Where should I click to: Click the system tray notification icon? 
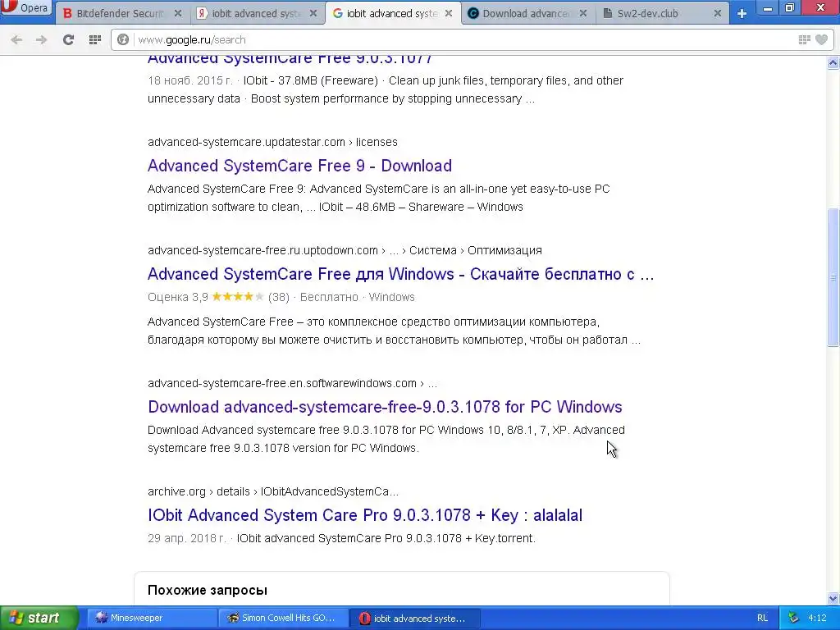tap(794, 618)
